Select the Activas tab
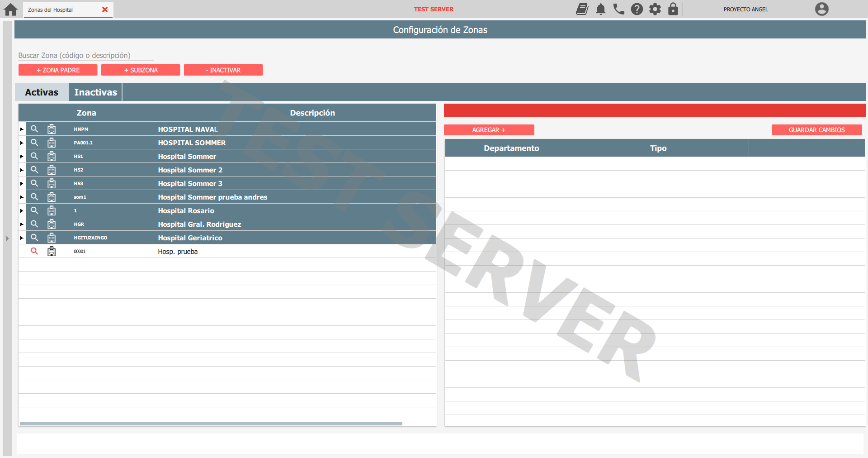868x458 pixels. pos(42,92)
